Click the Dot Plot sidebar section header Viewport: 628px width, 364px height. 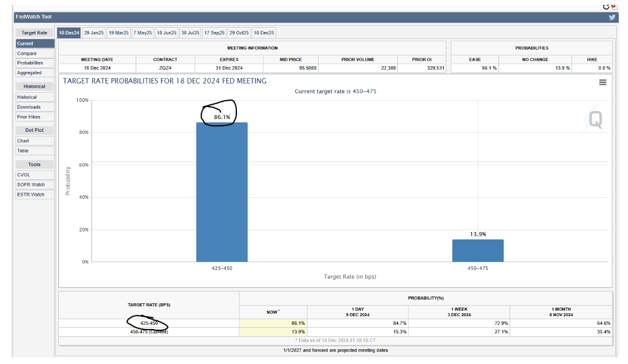(34, 131)
